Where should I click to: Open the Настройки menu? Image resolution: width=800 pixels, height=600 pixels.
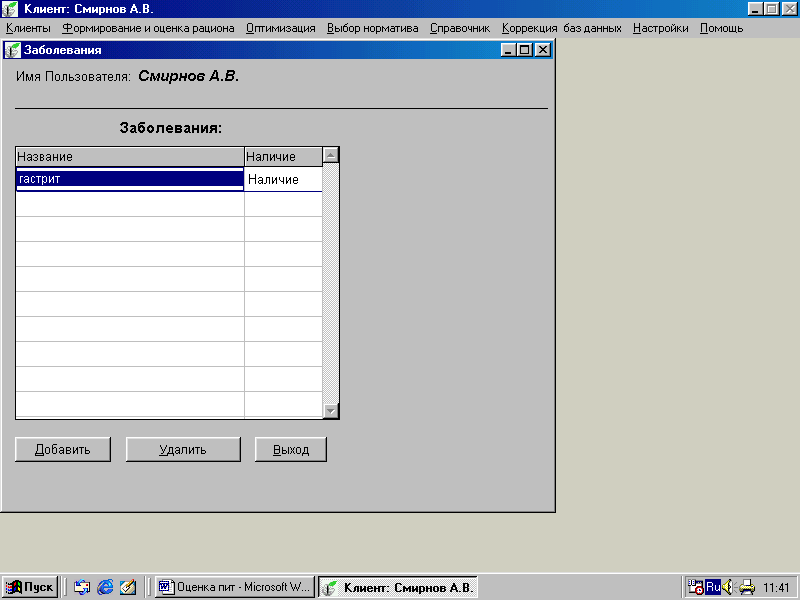[660, 28]
